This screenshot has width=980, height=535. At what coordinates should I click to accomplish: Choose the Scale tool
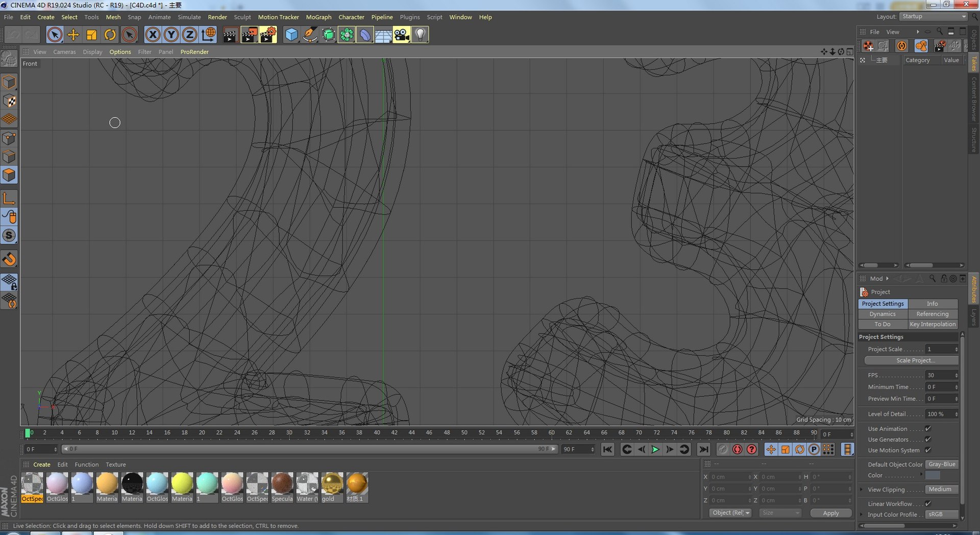[91, 35]
